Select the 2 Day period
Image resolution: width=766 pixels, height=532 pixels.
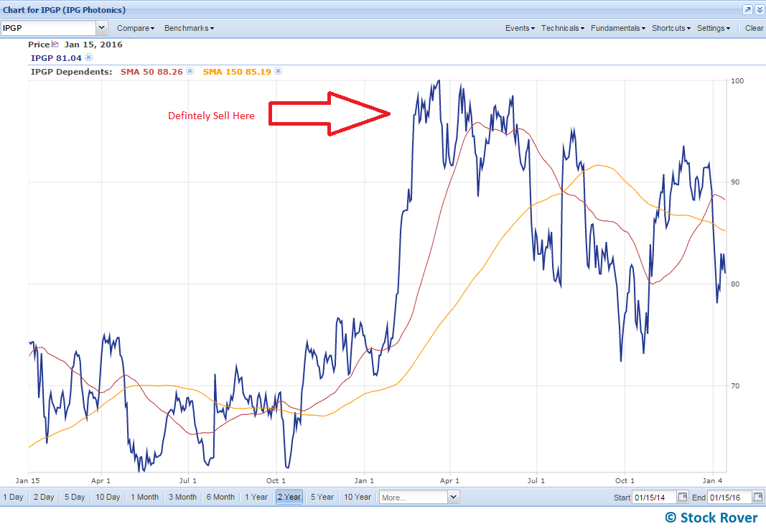click(x=44, y=497)
